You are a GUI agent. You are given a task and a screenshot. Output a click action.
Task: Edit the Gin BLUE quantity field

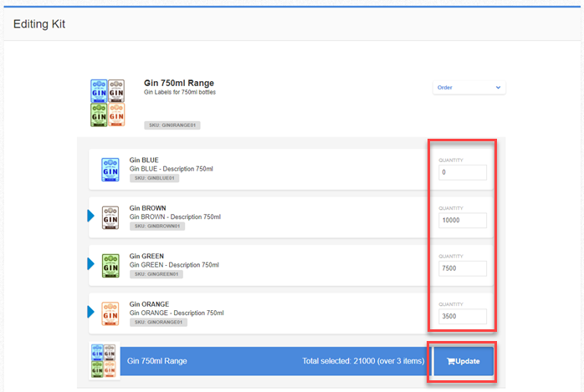463,172
